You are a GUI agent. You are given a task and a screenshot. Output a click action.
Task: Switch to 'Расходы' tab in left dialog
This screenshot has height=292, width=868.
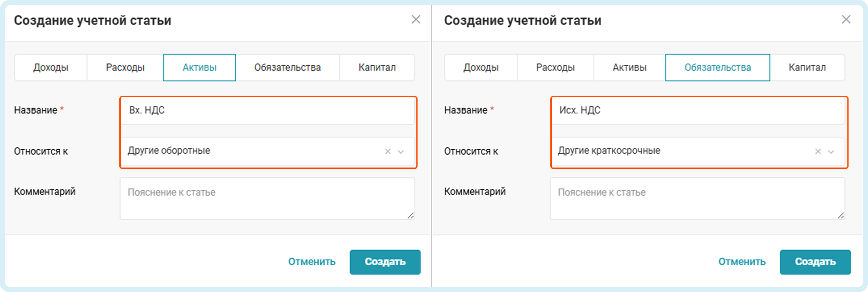(x=125, y=68)
